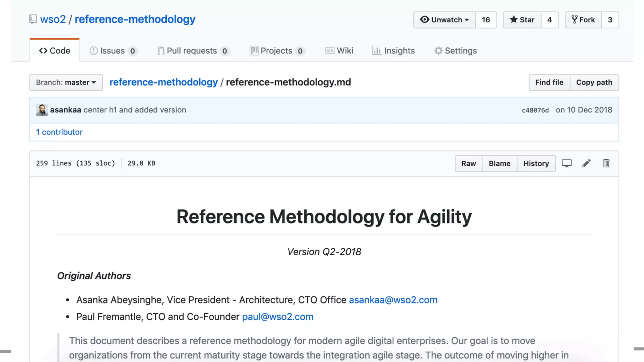Click the desktop display icon near History
Image resolution: width=644 pixels, height=362 pixels.
pos(567,163)
